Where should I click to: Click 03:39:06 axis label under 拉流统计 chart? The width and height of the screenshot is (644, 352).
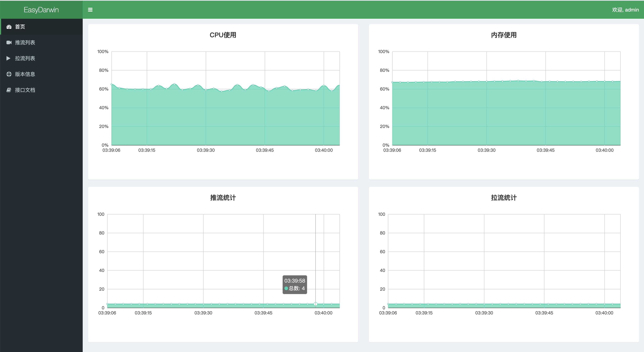point(388,313)
